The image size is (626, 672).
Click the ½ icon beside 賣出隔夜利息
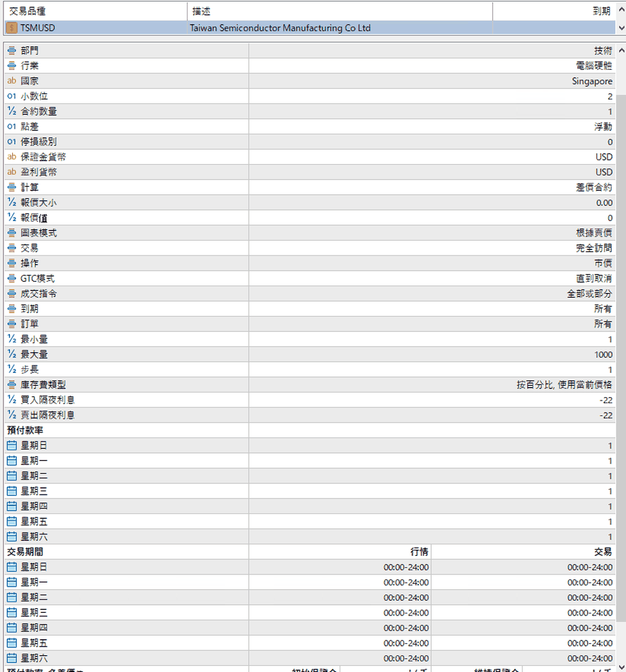click(x=11, y=415)
